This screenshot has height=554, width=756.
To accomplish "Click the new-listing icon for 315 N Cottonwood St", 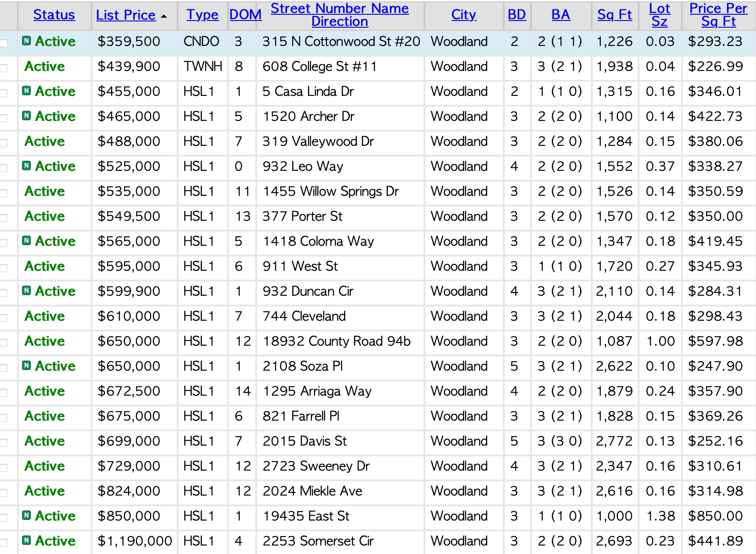I will click(27, 41).
